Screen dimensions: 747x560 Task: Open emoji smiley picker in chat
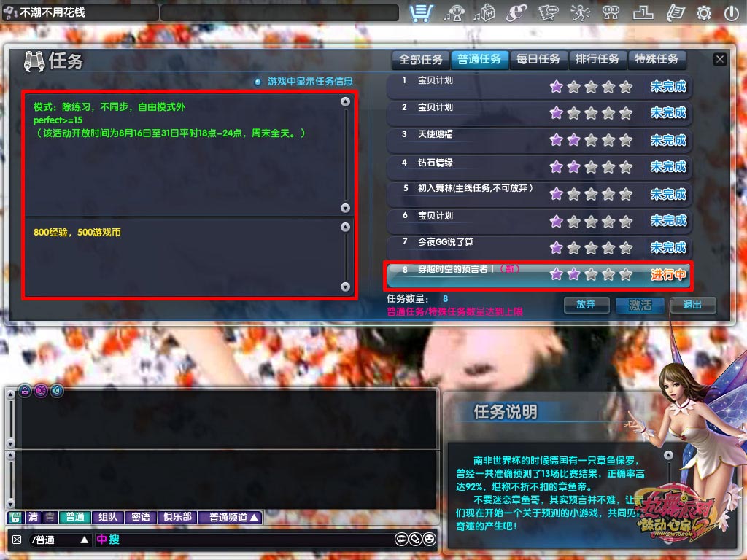pyautogui.click(x=430, y=540)
